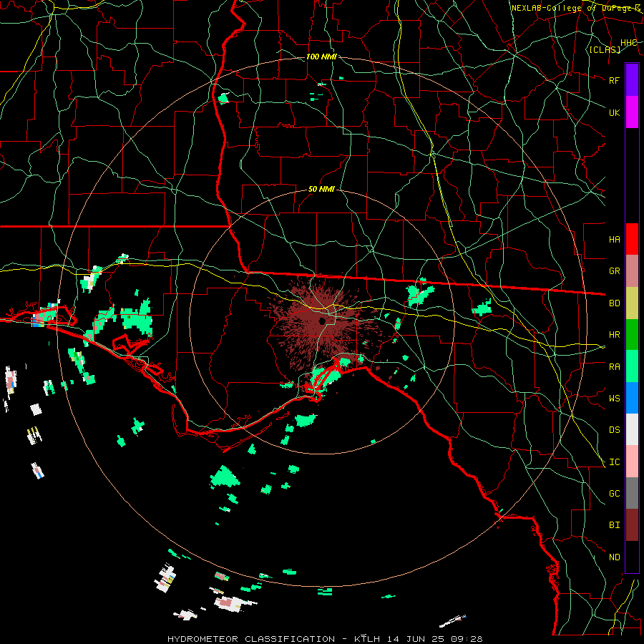Viewport: 644px width, 644px height.
Task: Select the IC light pink legend swatch
Action: click(632, 462)
